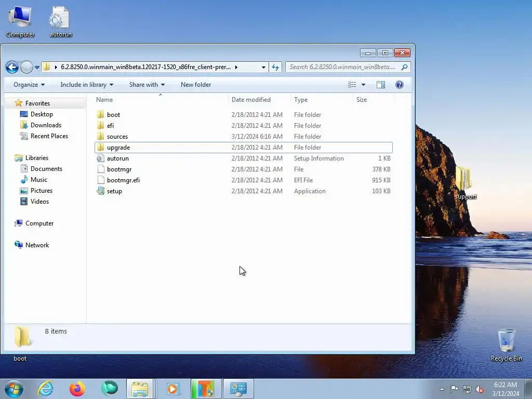This screenshot has height=399, width=532.
Task: Click the New folder button
Action: coord(196,85)
